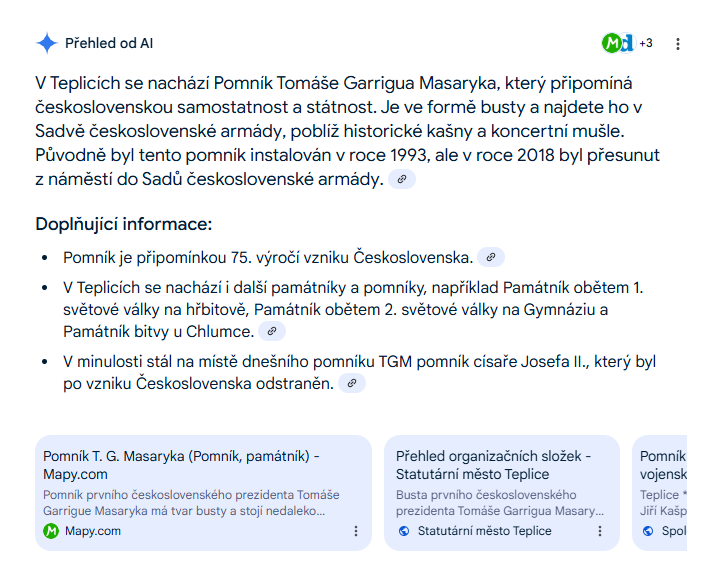The height and width of the screenshot is (576, 719).
Task: Show the +3 additional sources
Action: [646, 43]
